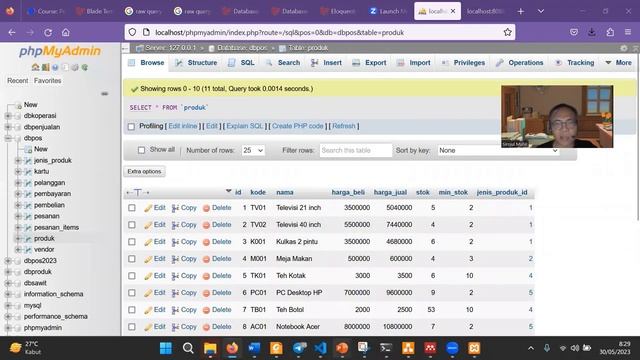Viewport: 640px width, 360px height.
Task: Click the Edit pencil icon for Televisi 21 inch
Action: pyautogui.click(x=148, y=208)
